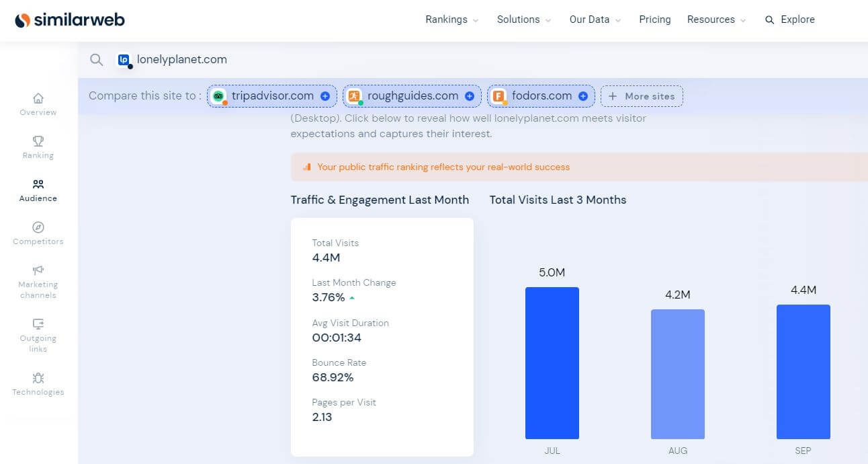Click the roughguides.com favicon
Screen dimensions: 868x464
[355, 96]
